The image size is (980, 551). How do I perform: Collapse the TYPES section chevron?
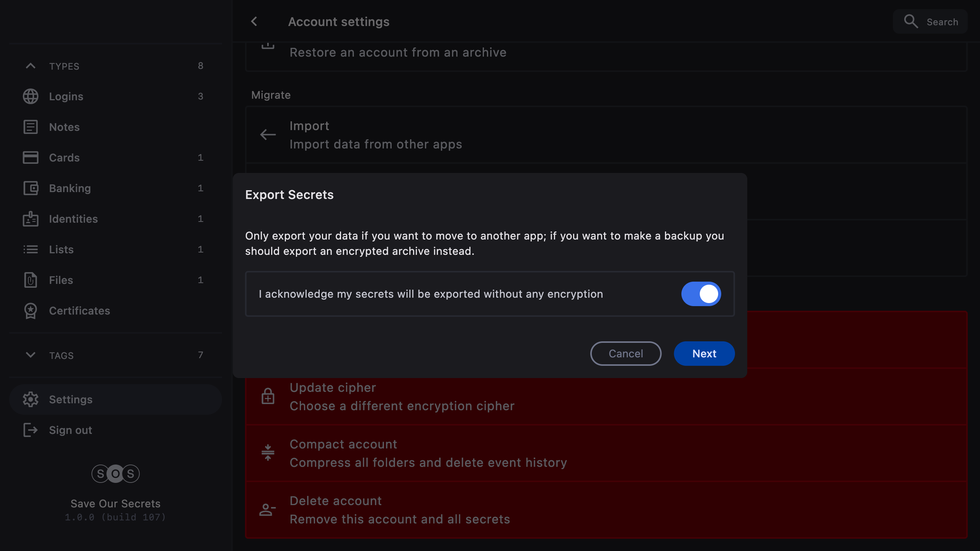pos(31,66)
